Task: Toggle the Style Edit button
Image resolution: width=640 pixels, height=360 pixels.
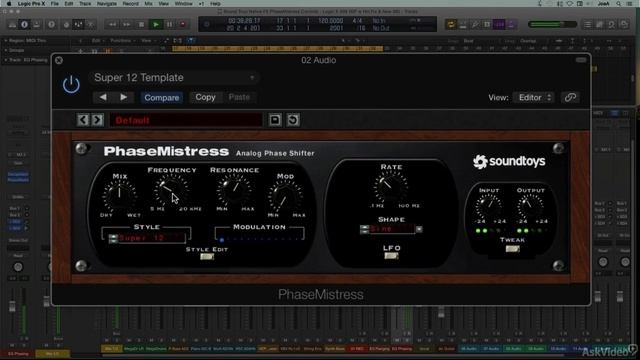Action: [x=207, y=257]
